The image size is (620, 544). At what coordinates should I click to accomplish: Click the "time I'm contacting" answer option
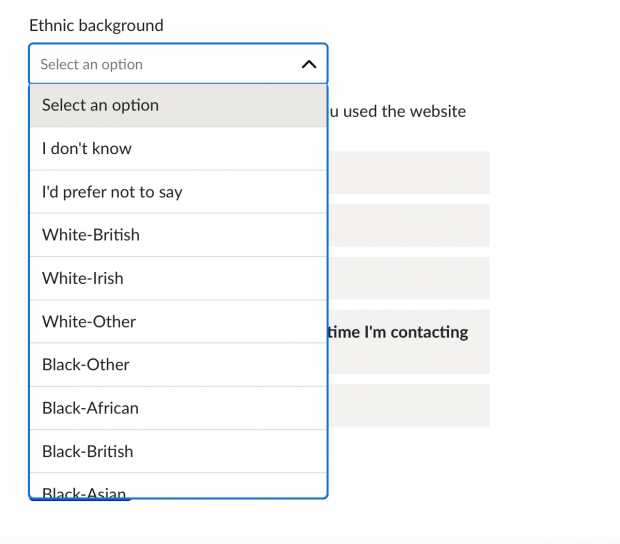pyautogui.click(x=410, y=342)
